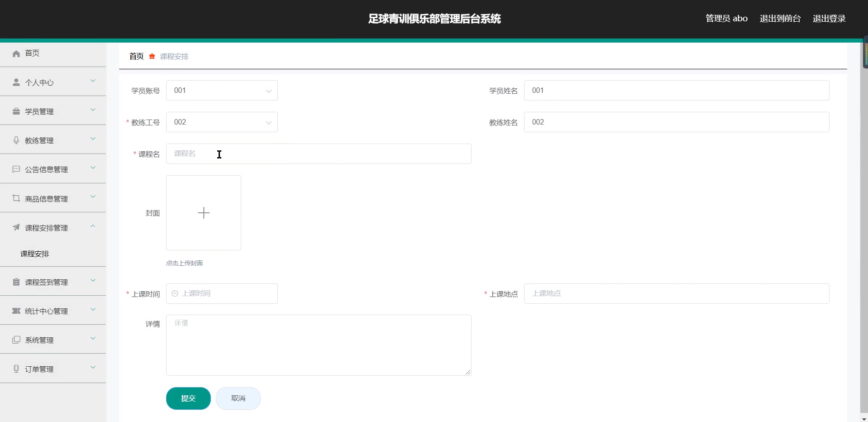This screenshot has height=422, width=868.
Task: Focus the 教练姓名 input field
Action: click(x=677, y=122)
